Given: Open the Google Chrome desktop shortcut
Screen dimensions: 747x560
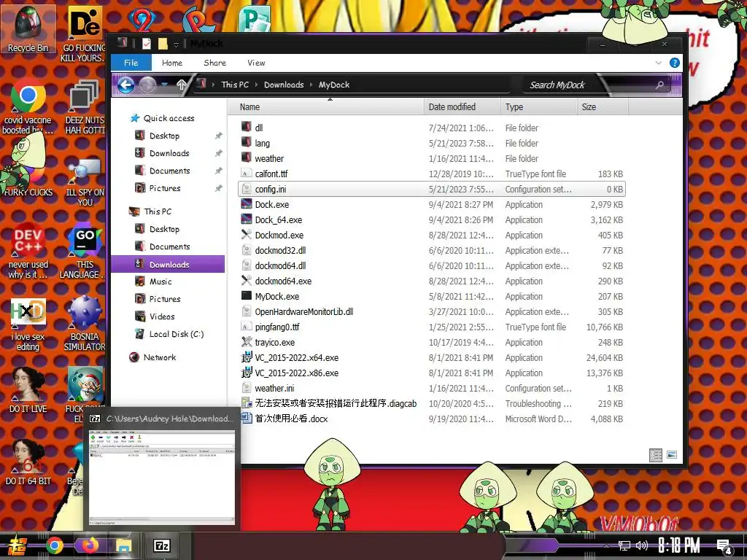Looking at the screenshot, I should 28,107.
